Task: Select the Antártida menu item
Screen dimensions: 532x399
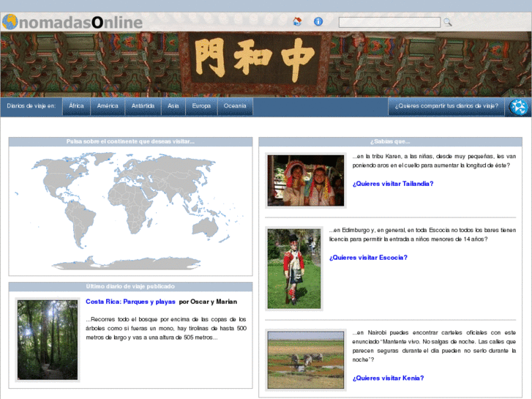Action: (x=143, y=106)
